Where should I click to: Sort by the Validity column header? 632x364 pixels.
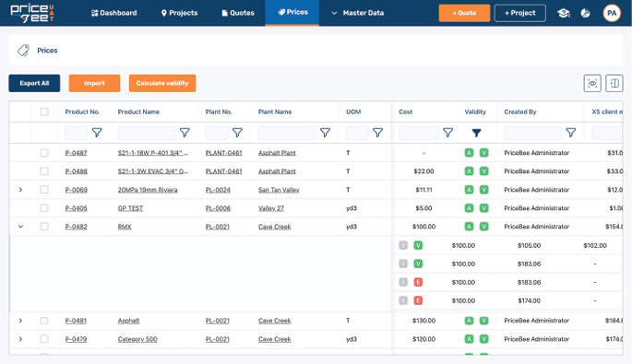pyautogui.click(x=475, y=112)
